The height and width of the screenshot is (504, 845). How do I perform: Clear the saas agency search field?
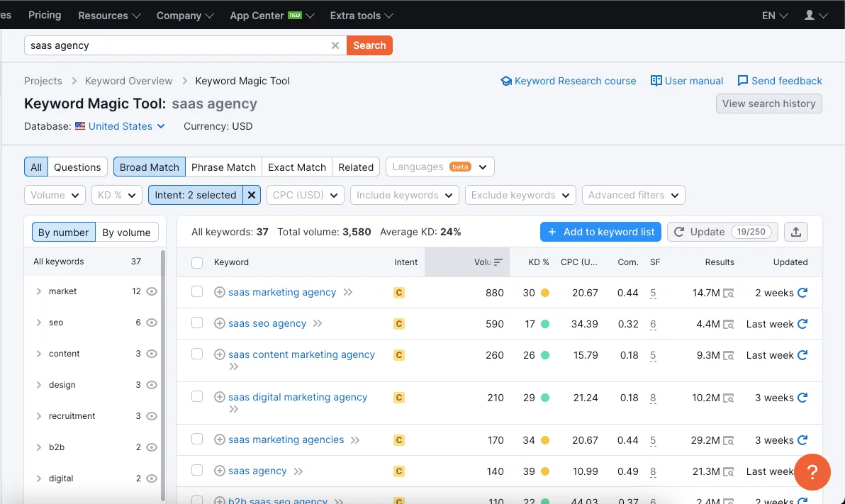point(335,45)
